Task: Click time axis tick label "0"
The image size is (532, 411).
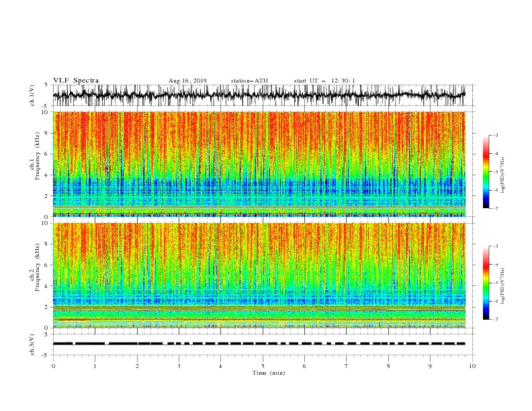Action: point(53,366)
